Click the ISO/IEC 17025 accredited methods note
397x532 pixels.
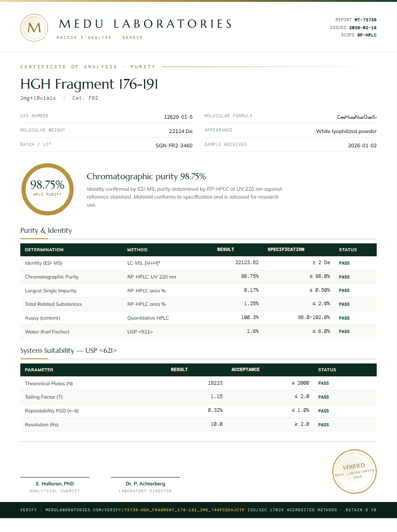[292, 510]
